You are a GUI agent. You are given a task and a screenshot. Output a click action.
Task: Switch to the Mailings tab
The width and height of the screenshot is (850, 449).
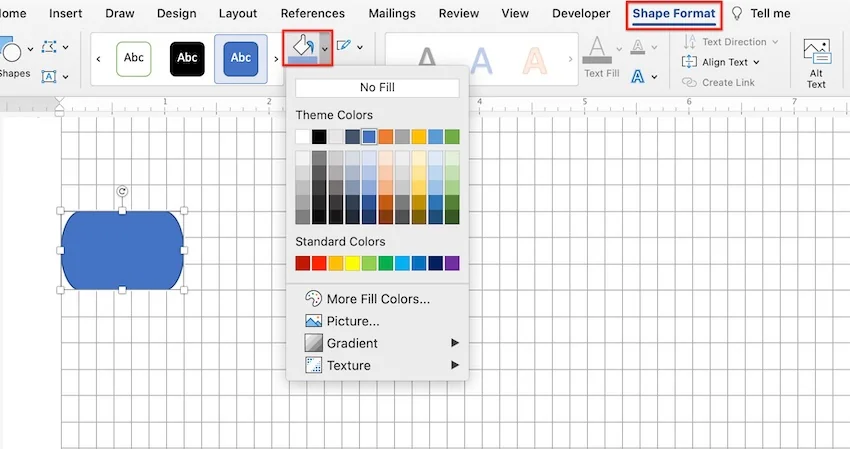[392, 13]
